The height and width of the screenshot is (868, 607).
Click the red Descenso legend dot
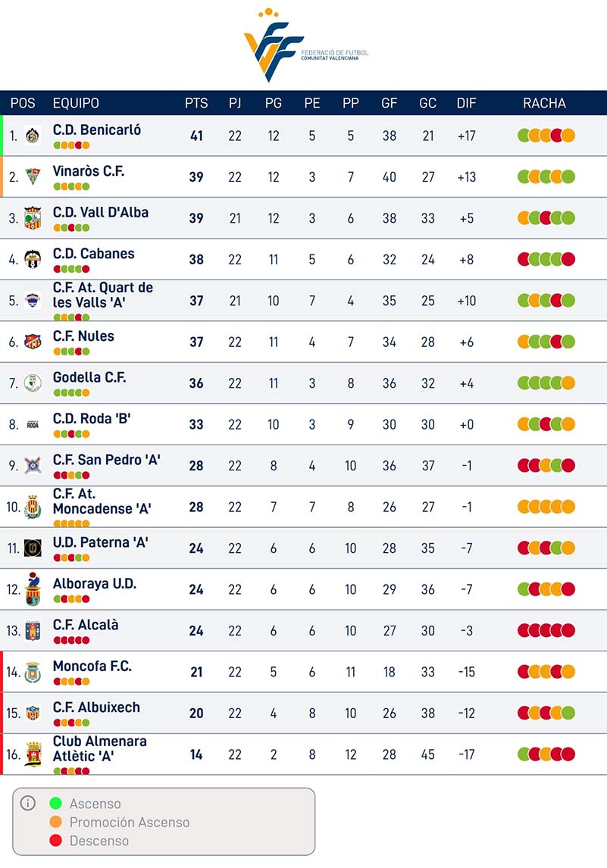(x=55, y=841)
